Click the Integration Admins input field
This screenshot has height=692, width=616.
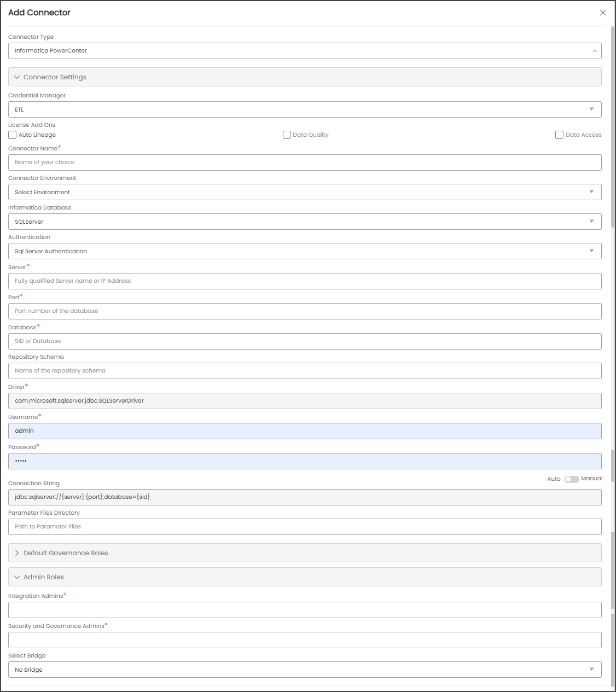304,609
